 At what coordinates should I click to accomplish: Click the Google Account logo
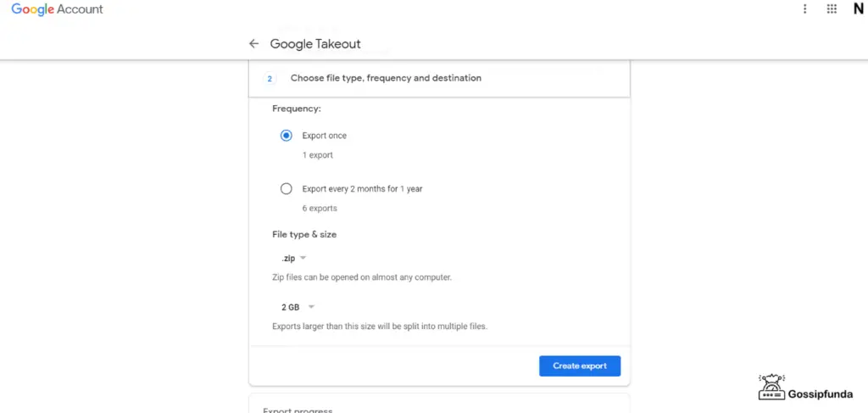(57, 9)
